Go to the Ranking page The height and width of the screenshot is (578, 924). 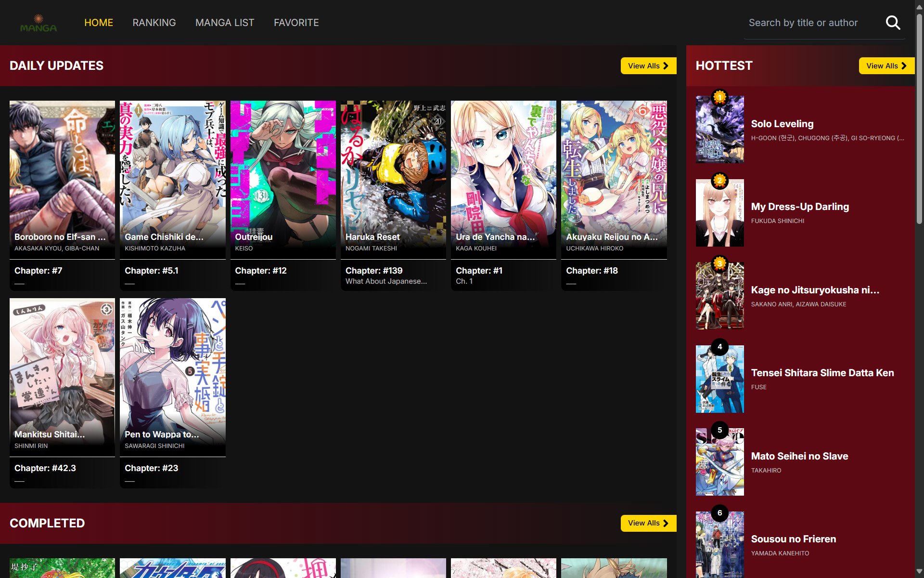coord(154,23)
